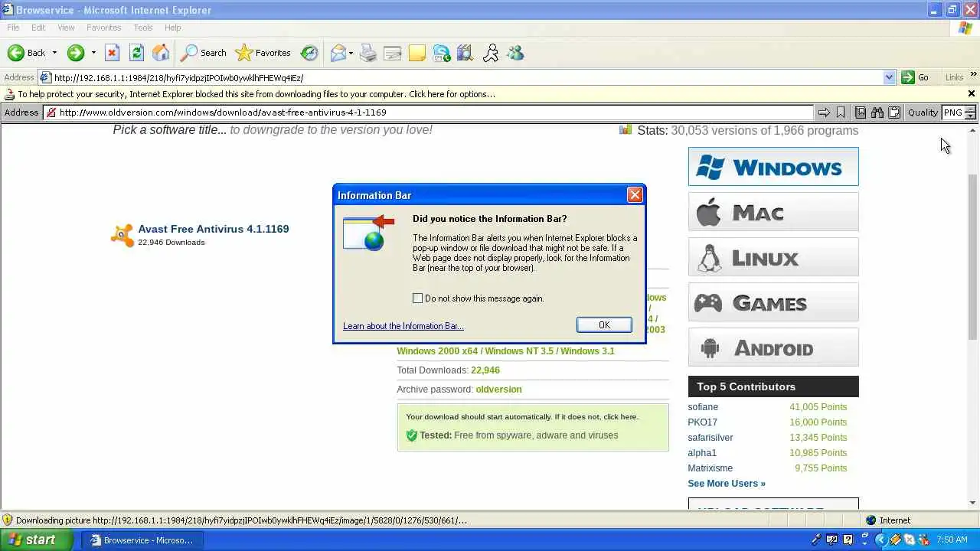This screenshot has height=551, width=980.
Task: Open Avast Free Antivirus 4.1.1169 title link
Action: tap(214, 229)
